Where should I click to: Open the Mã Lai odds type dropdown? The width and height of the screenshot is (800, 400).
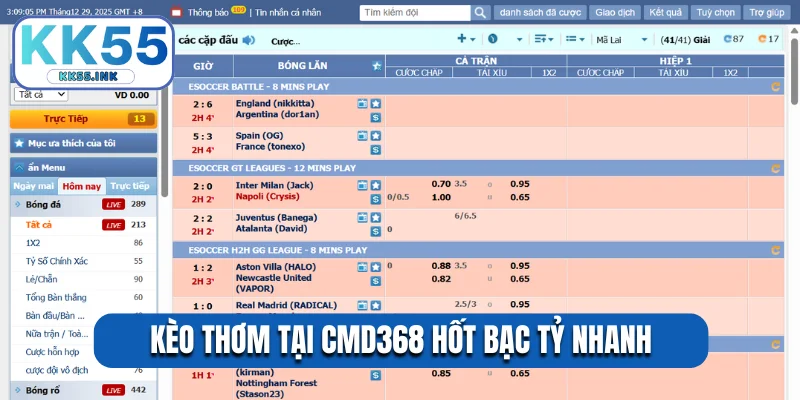[x=622, y=40]
